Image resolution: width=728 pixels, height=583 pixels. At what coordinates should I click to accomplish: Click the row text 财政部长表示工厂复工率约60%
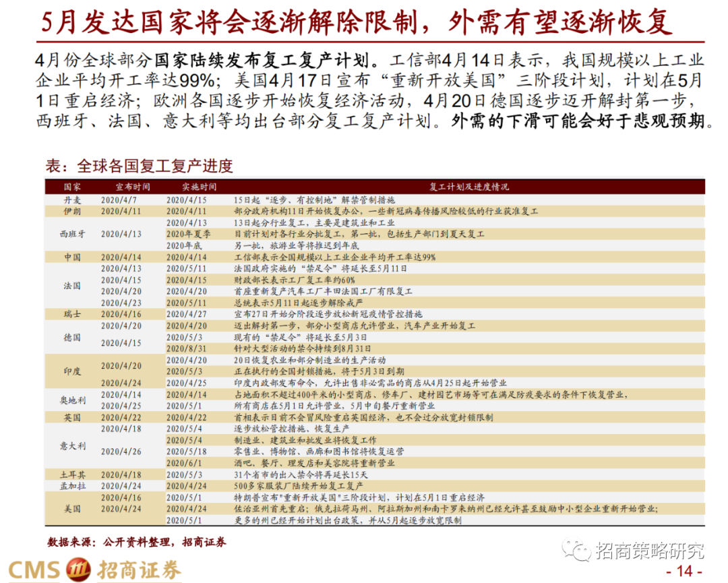[x=295, y=280]
